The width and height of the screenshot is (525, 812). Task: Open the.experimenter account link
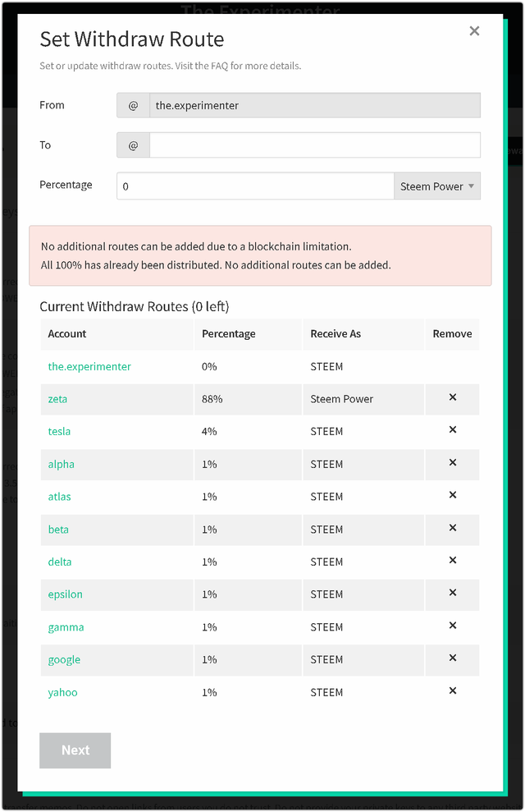click(x=89, y=366)
